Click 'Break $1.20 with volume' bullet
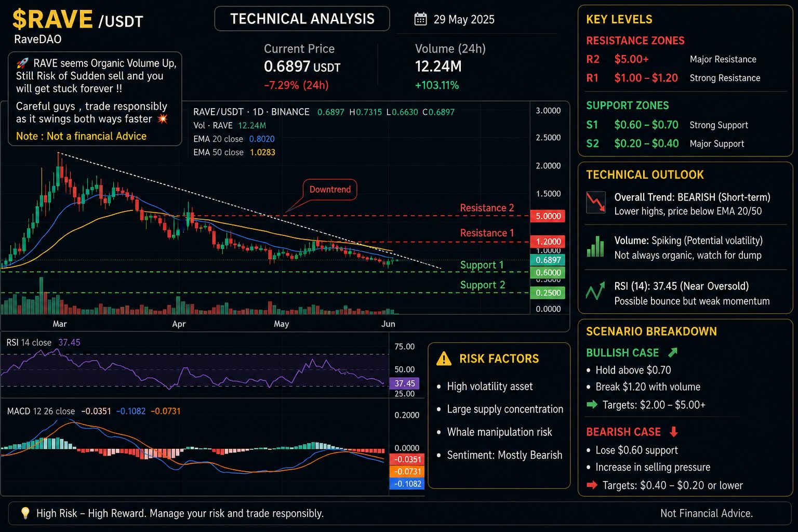This screenshot has width=798, height=532. 648,387
